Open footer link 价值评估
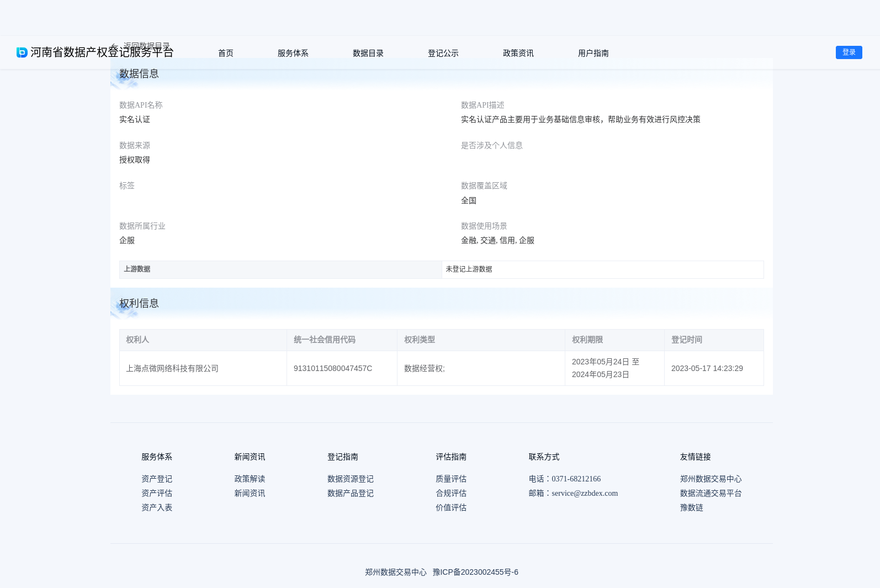Screen dimensions: 880x588 (x=451, y=507)
